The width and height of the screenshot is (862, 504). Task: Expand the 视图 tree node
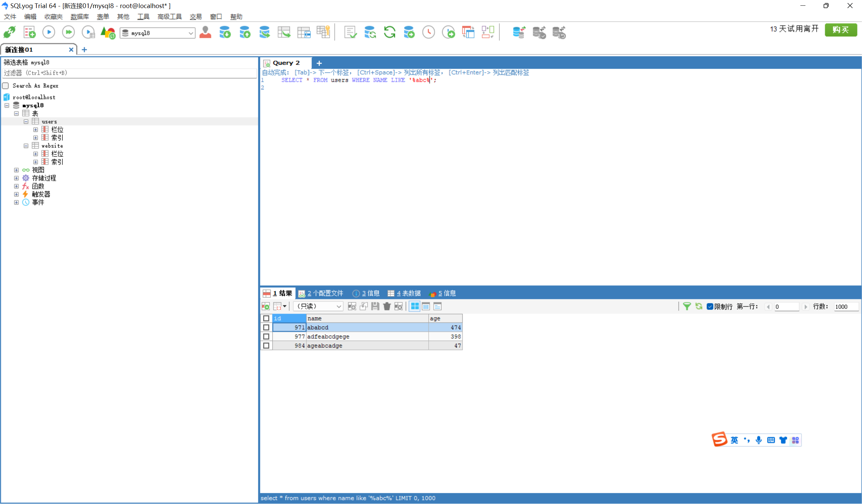tap(16, 170)
